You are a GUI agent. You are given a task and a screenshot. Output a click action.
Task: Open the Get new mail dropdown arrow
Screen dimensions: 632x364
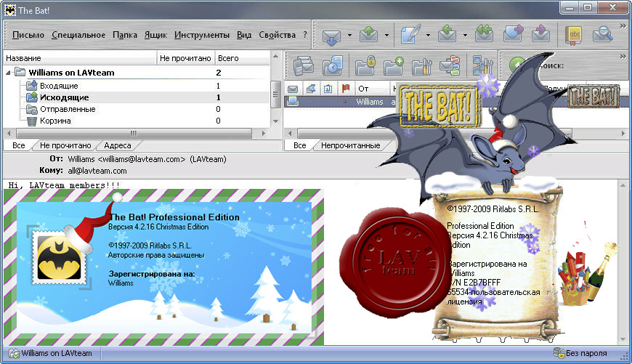tap(349, 35)
